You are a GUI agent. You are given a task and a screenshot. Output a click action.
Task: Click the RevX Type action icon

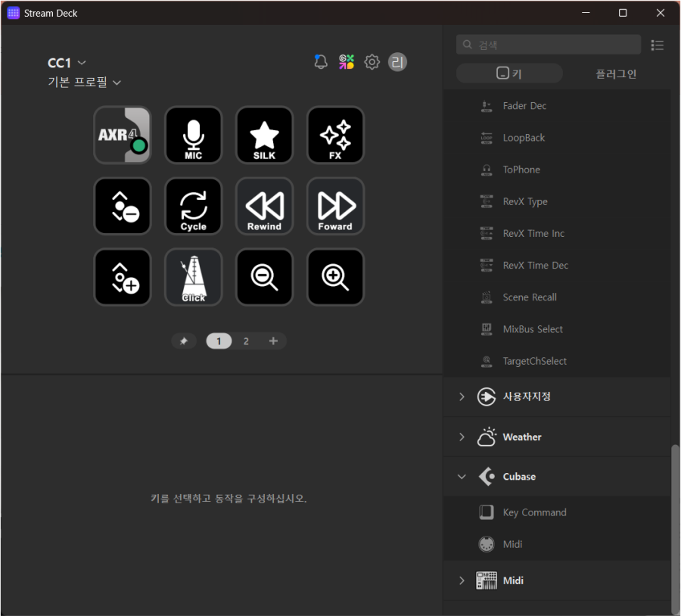(x=487, y=201)
